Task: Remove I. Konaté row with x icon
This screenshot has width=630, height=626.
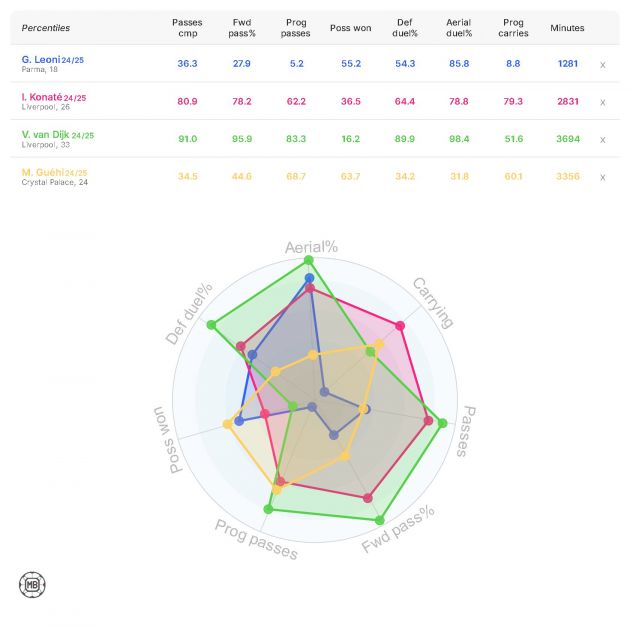Action: coord(602,102)
